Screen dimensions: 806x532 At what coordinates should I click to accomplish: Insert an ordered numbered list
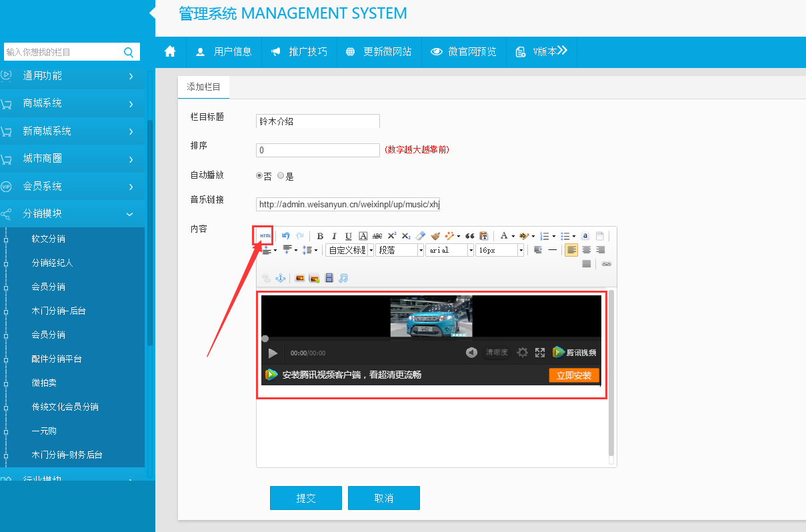click(x=545, y=236)
